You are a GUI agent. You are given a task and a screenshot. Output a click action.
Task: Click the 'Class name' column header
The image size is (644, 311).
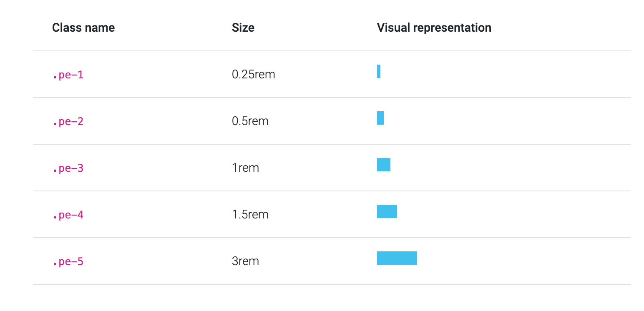coord(83,28)
